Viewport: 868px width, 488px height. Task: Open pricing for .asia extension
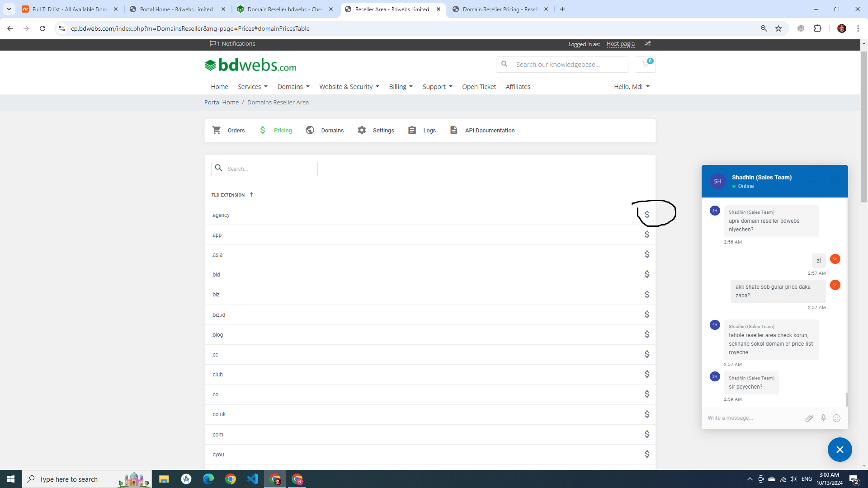[x=647, y=254]
